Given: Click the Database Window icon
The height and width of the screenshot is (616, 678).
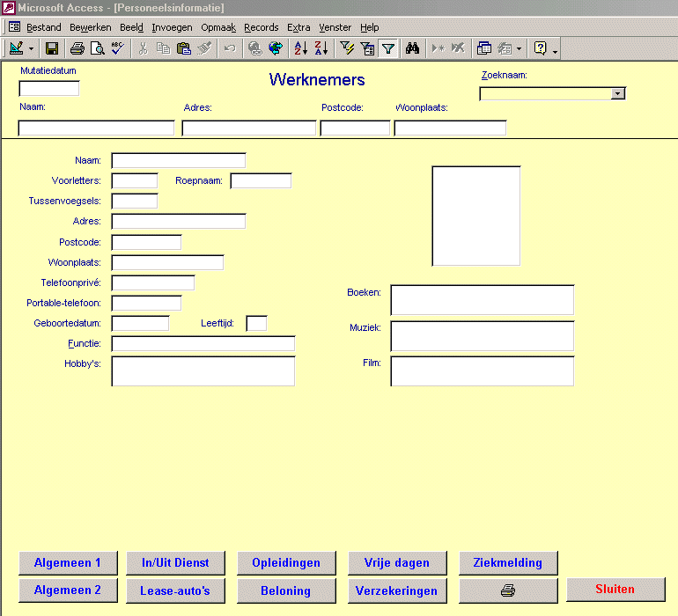Looking at the screenshot, I should (x=484, y=48).
